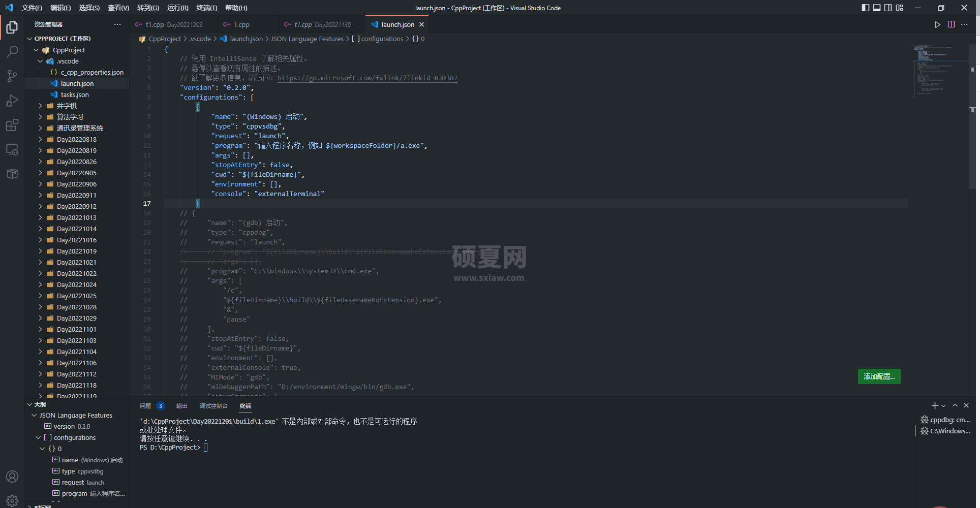980x508 pixels.
Task: Collapse the .vscode folder
Action: pyautogui.click(x=40, y=61)
